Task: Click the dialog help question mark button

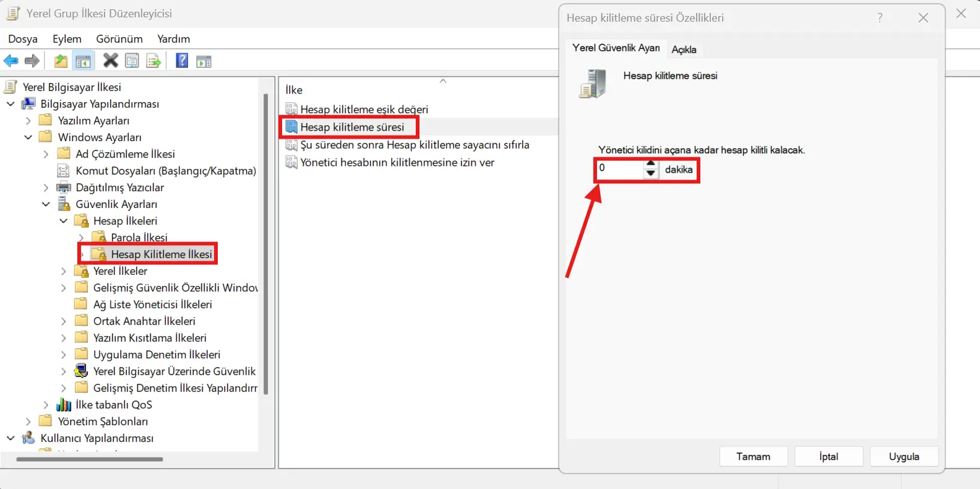Action: pyautogui.click(x=880, y=17)
